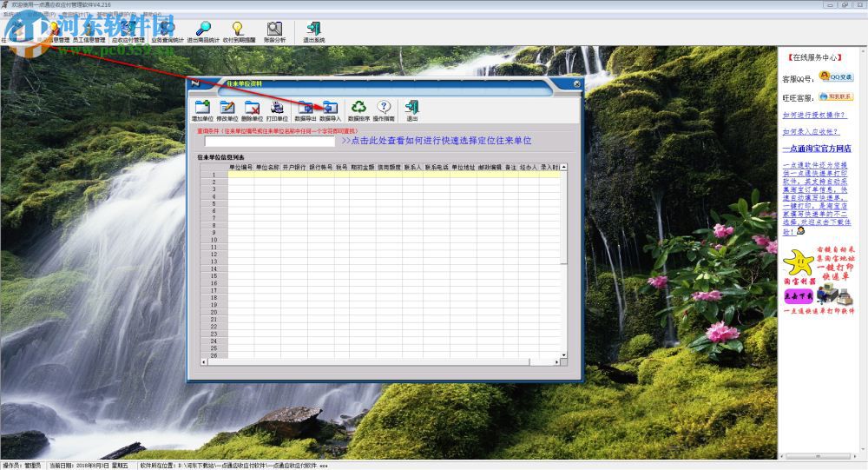Click 软件所在位置 path in status bar
The width and height of the screenshot is (868, 470).
tap(233, 466)
